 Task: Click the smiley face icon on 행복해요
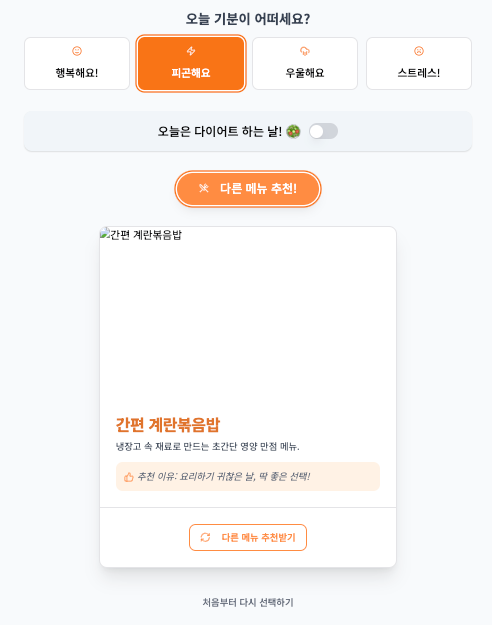tap(77, 51)
